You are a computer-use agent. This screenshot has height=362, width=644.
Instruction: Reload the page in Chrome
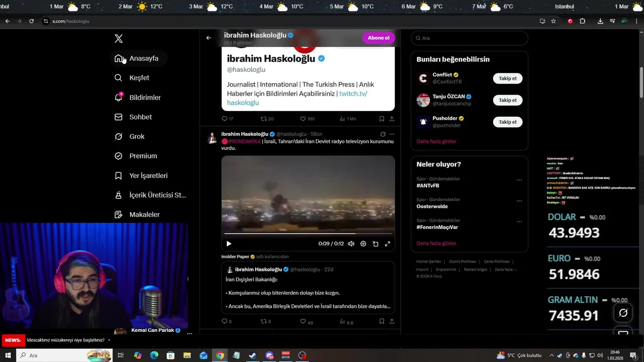click(31, 21)
